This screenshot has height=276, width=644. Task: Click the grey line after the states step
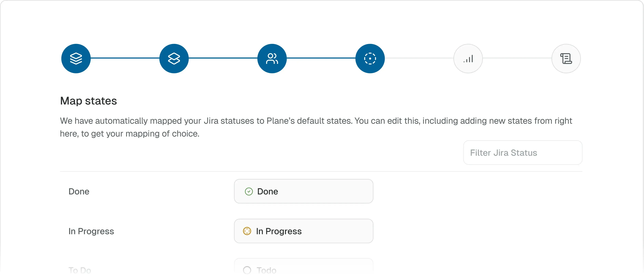[419, 58]
